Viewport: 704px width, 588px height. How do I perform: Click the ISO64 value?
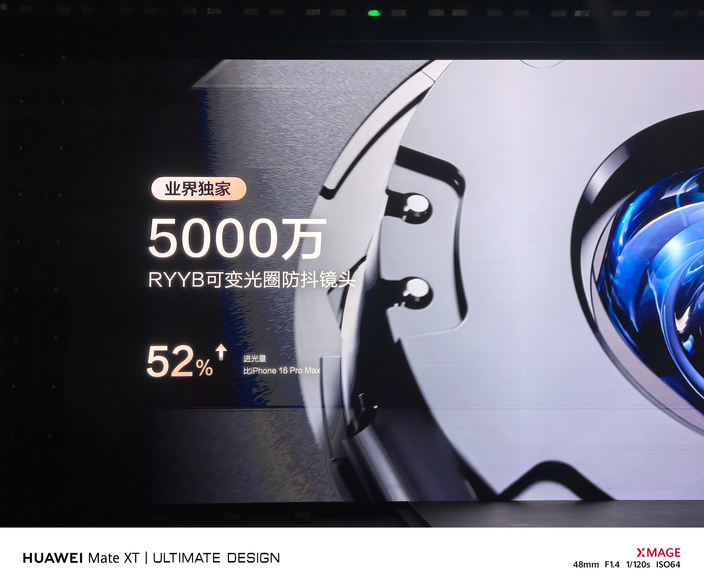tap(668, 565)
